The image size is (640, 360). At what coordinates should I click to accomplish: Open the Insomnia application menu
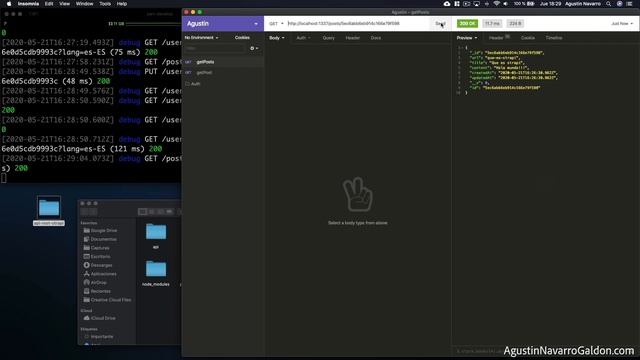coord(28,4)
